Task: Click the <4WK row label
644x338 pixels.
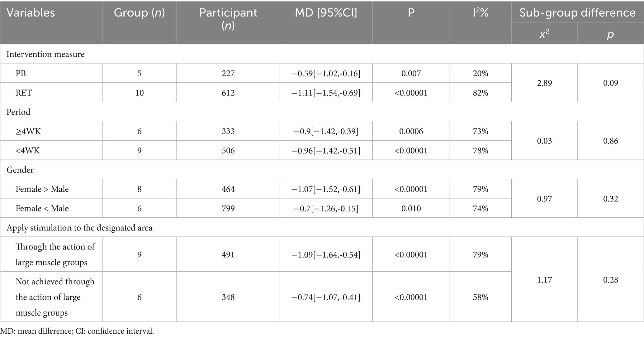Action: click(28, 151)
